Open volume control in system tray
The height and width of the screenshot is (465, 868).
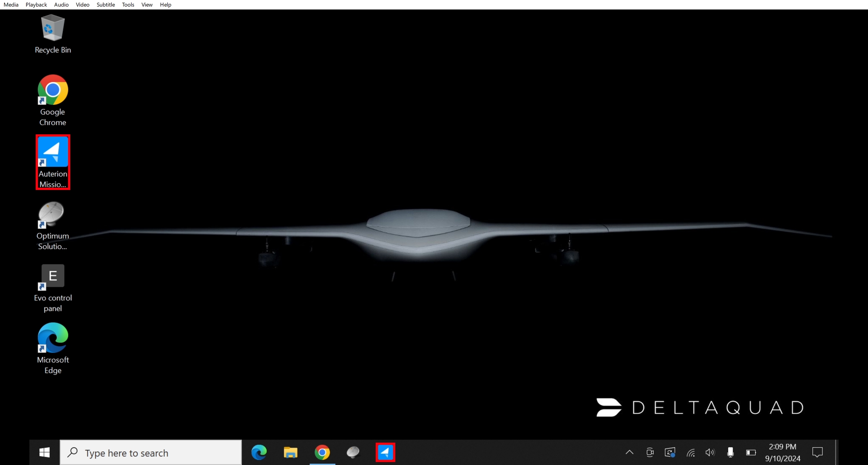point(710,452)
